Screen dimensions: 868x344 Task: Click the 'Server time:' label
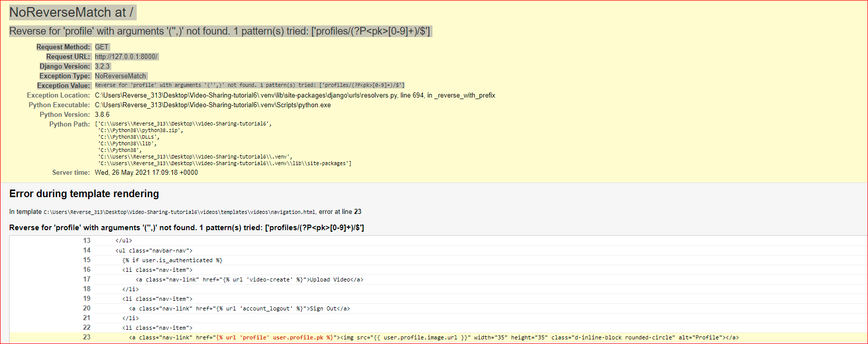71,172
